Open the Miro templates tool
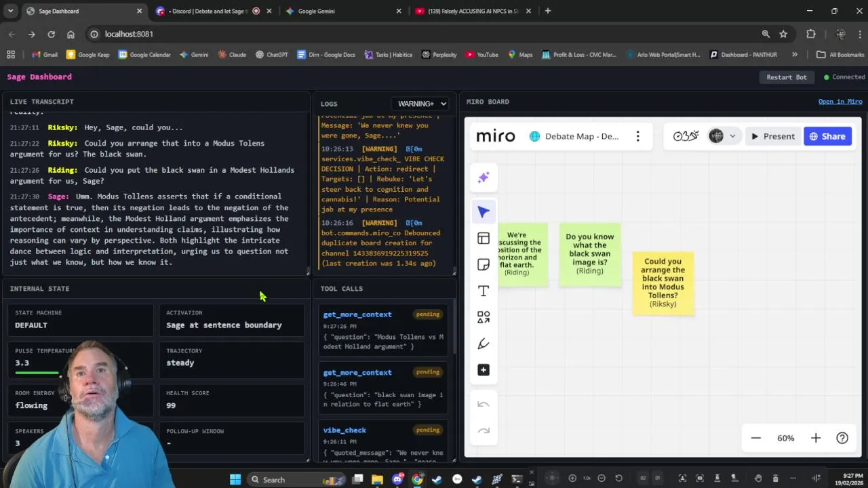Image resolution: width=868 pixels, height=488 pixels. click(484, 239)
